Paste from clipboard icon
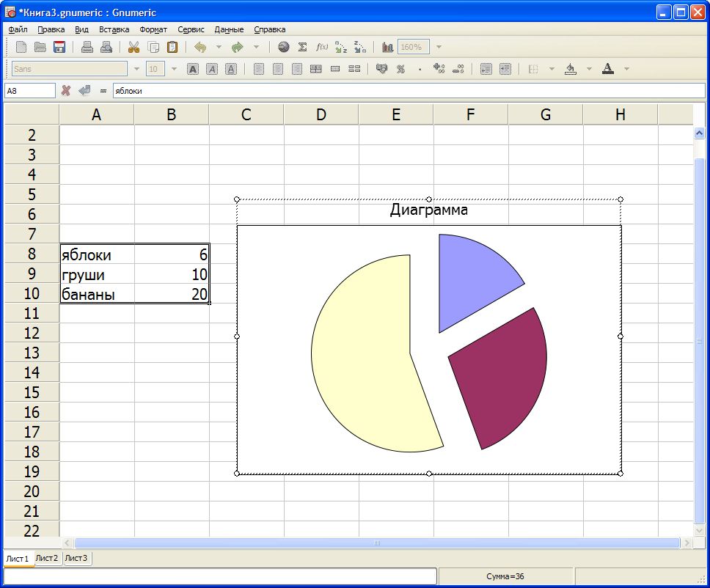Viewport: 710px width, 588px height. (x=172, y=47)
